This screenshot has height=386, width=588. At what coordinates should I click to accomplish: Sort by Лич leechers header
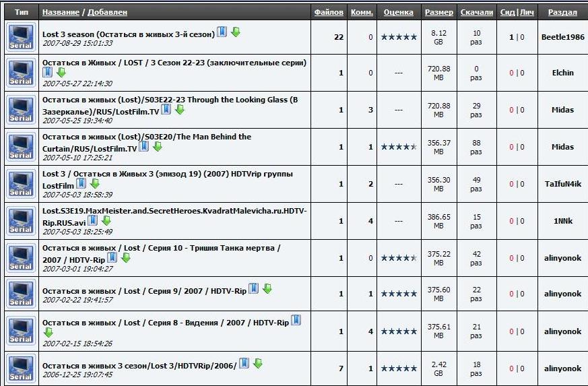click(x=527, y=12)
